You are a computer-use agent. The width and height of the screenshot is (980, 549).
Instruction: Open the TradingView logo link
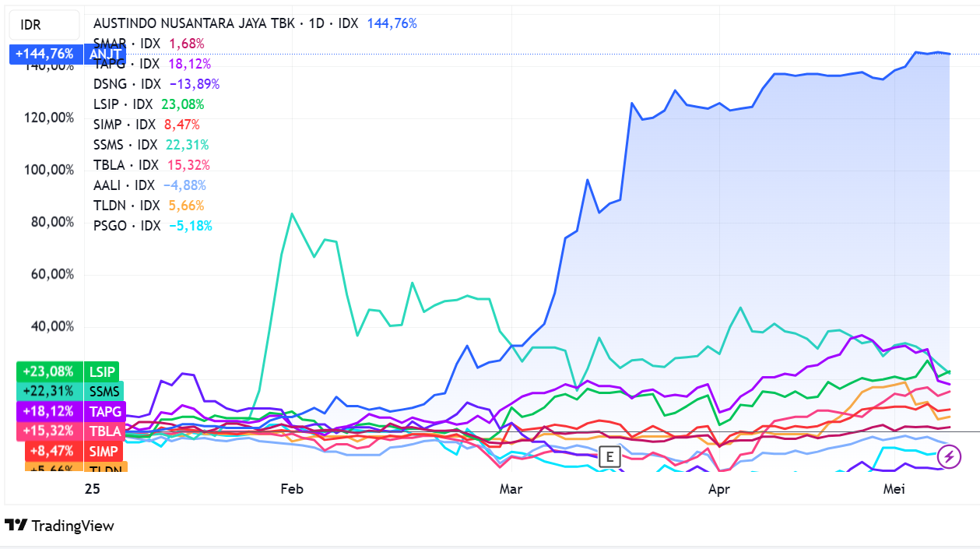[60, 526]
